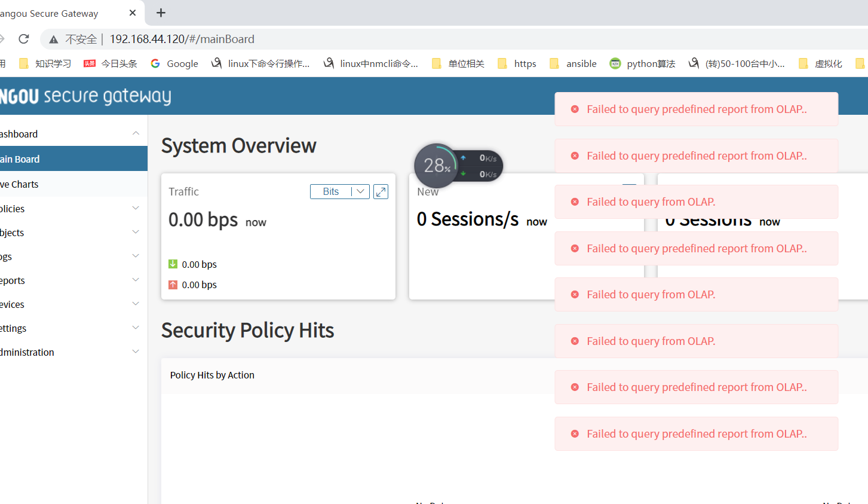Expand the Reports sidebar menu

tap(72, 280)
